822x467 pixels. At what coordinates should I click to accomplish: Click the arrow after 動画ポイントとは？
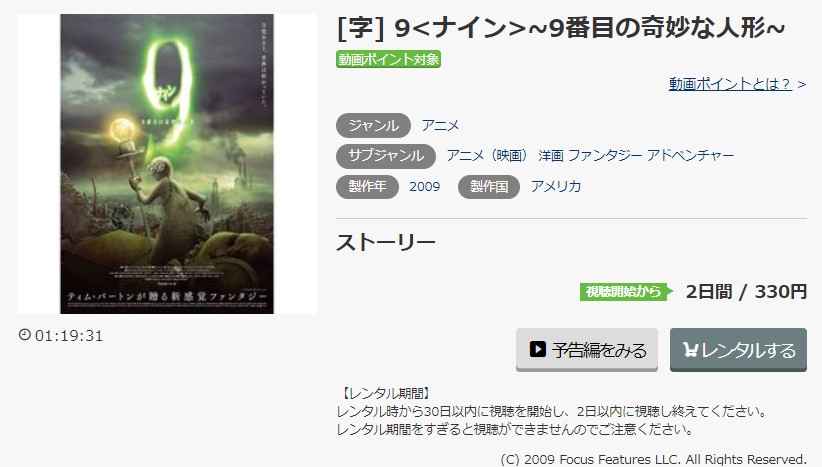click(x=801, y=84)
